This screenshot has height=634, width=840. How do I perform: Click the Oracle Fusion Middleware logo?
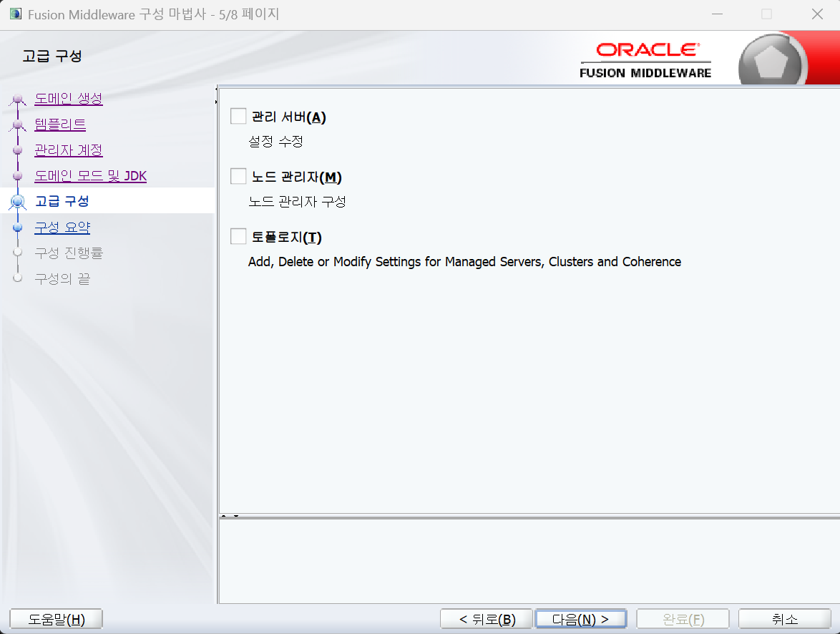[645, 60]
